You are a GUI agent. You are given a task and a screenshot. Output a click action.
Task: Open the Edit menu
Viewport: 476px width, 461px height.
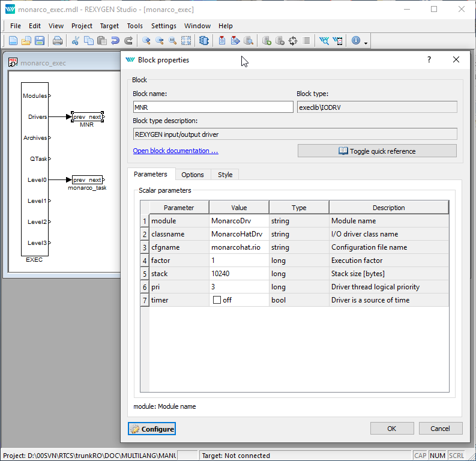click(35, 26)
